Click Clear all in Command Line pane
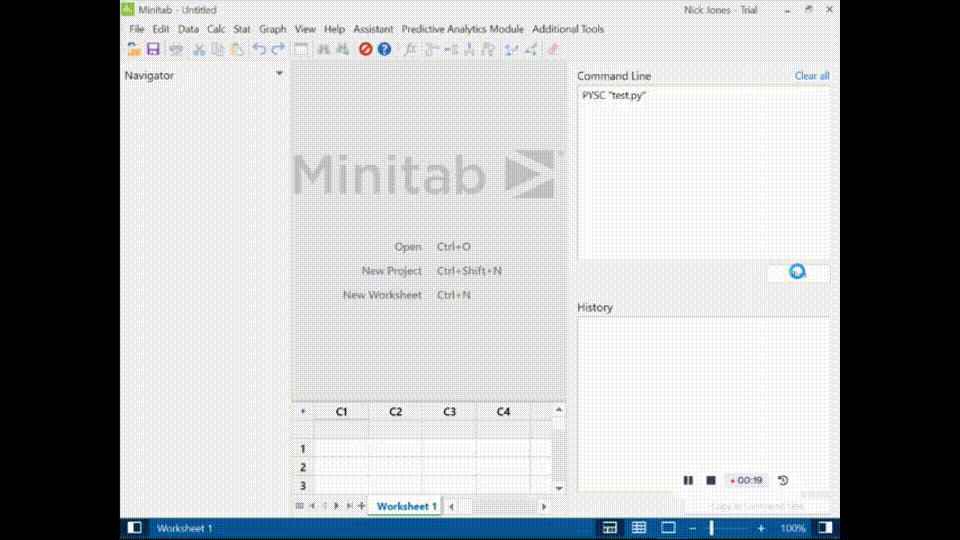This screenshot has height=540, width=960. 812,76
